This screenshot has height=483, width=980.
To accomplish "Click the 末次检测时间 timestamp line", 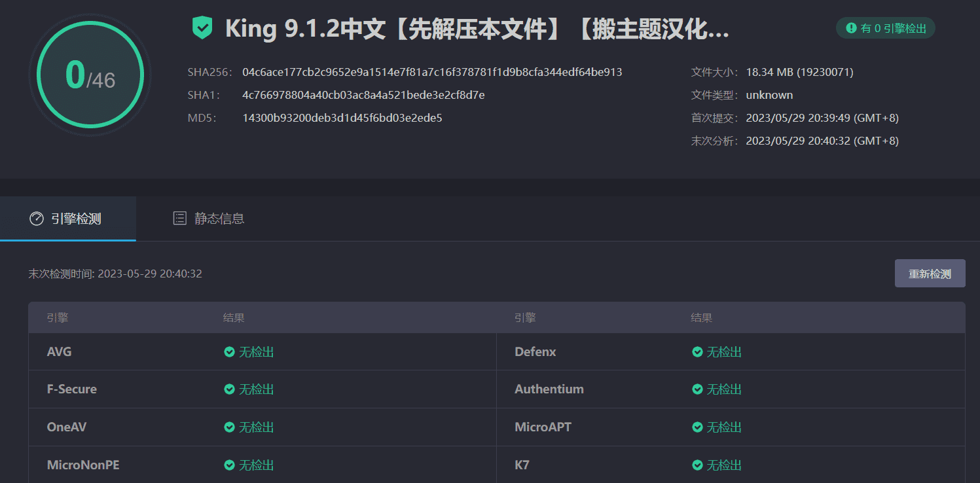I will tap(115, 274).
